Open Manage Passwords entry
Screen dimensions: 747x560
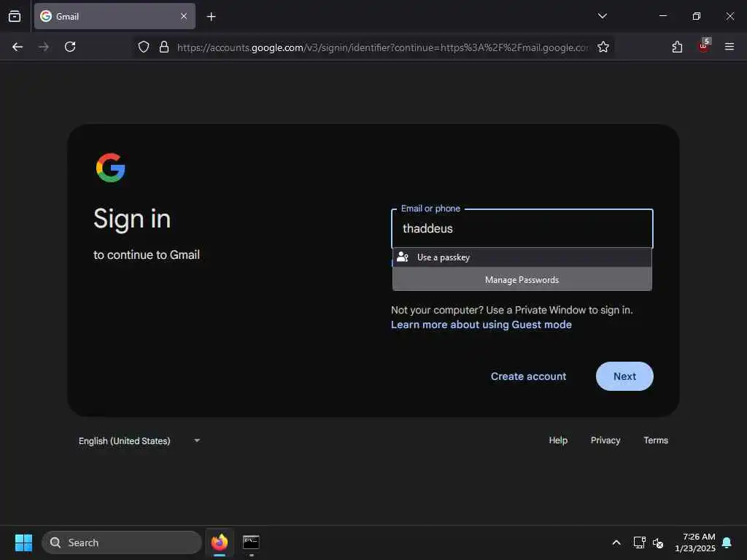pos(522,279)
